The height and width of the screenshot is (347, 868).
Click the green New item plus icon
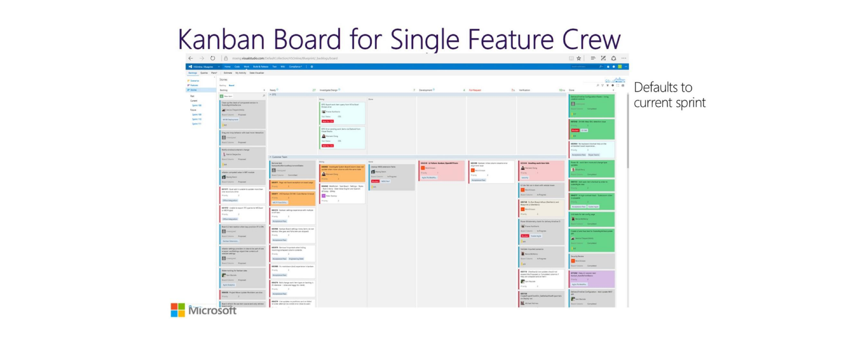pyautogui.click(x=222, y=96)
